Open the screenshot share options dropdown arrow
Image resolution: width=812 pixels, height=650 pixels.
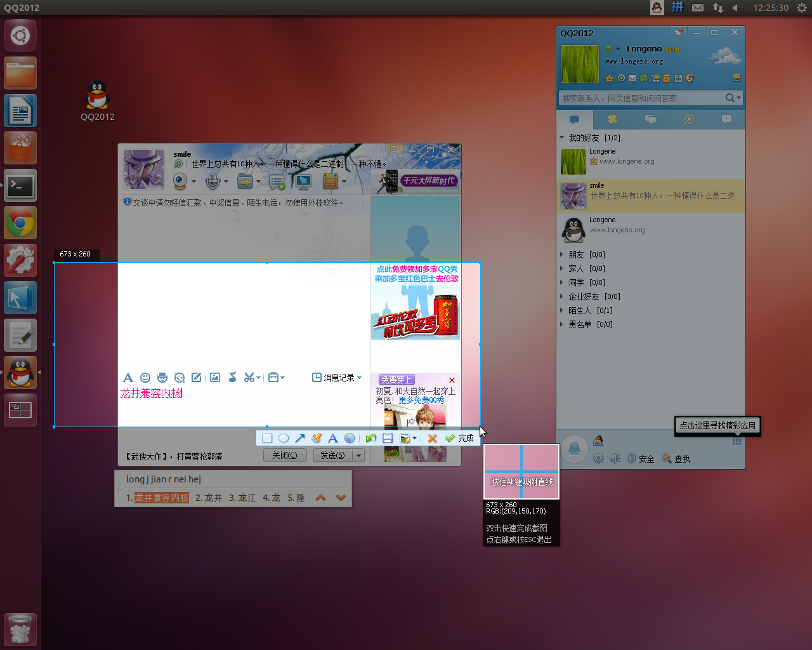(414, 438)
